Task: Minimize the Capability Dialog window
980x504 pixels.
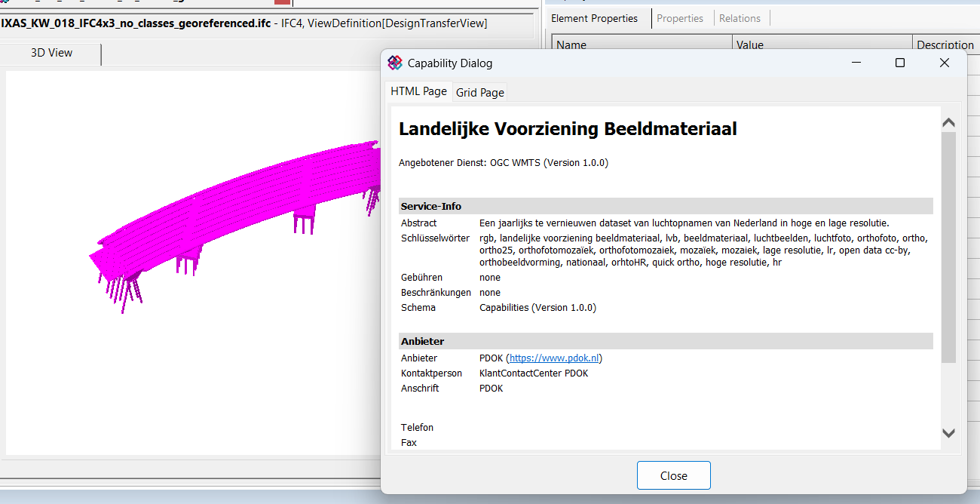Action: 856,63
